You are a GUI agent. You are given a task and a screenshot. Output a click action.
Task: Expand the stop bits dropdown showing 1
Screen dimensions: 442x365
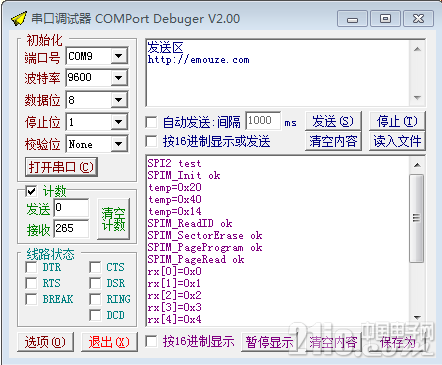[x=119, y=122]
